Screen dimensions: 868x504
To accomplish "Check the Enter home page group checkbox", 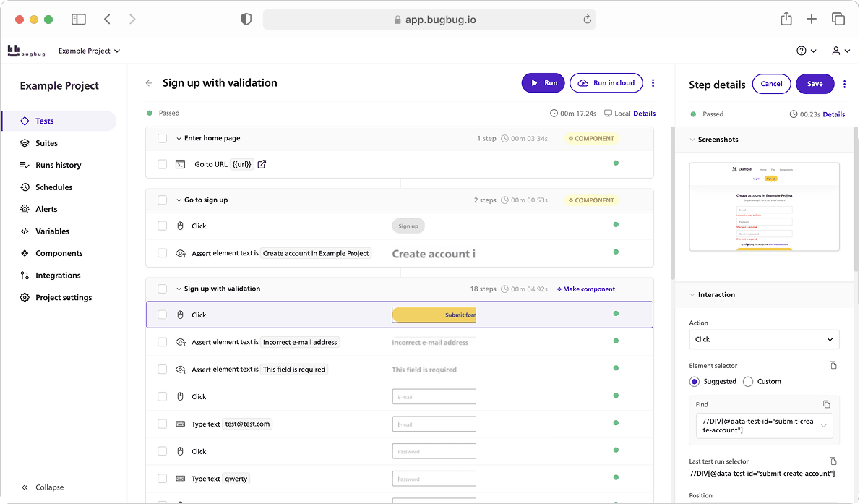I will pyautogui.click(x=163, y=138).
